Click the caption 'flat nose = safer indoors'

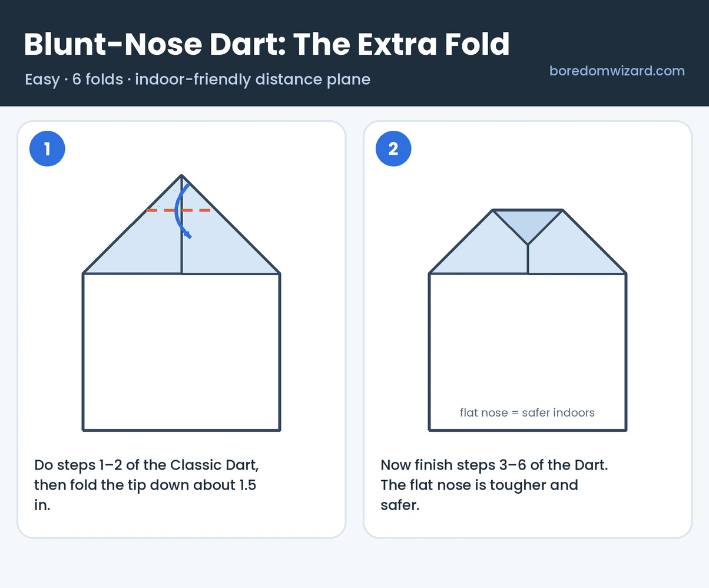[x=527, y=412]
